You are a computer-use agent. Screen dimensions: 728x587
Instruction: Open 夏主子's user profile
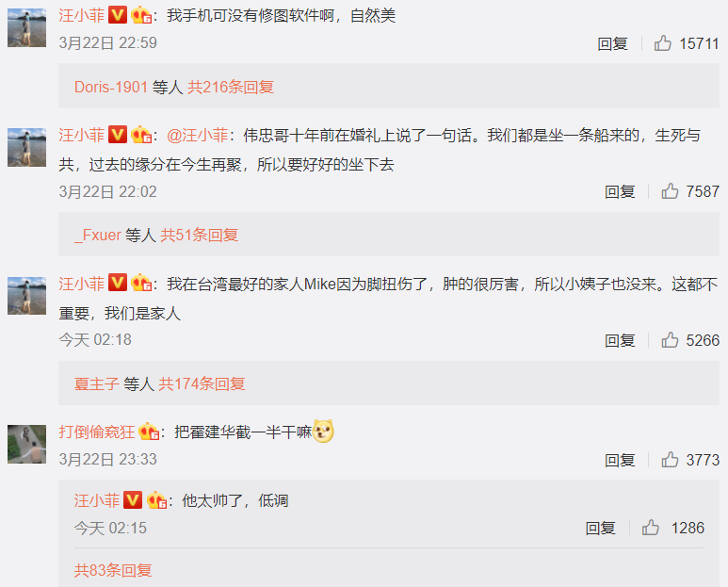(97, 383)
